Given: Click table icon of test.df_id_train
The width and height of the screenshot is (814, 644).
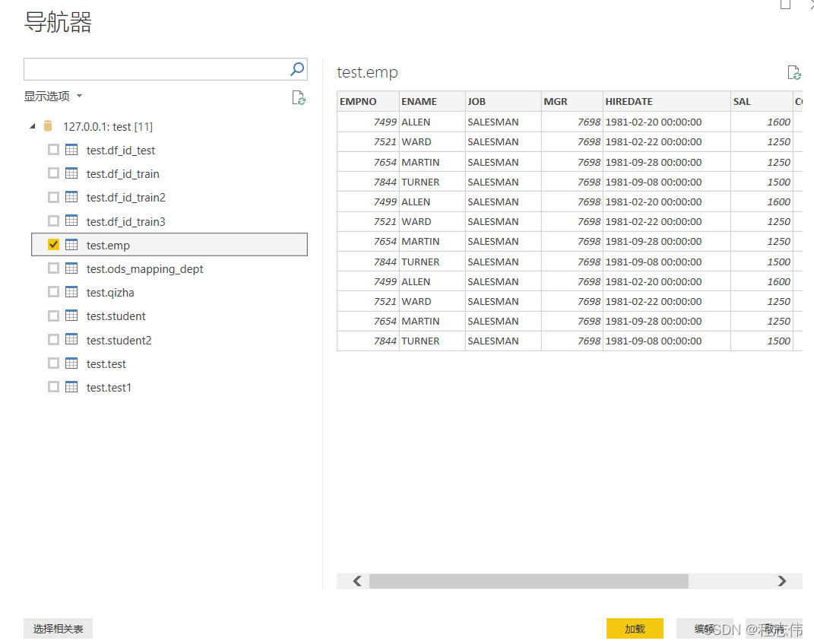Looking at the screenshot, I should (x=71, y=173).
